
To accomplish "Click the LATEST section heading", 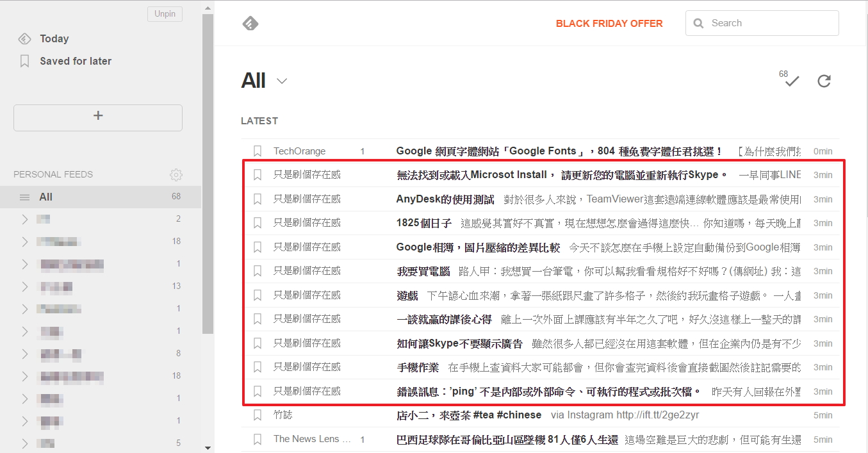I will point(259,120).
